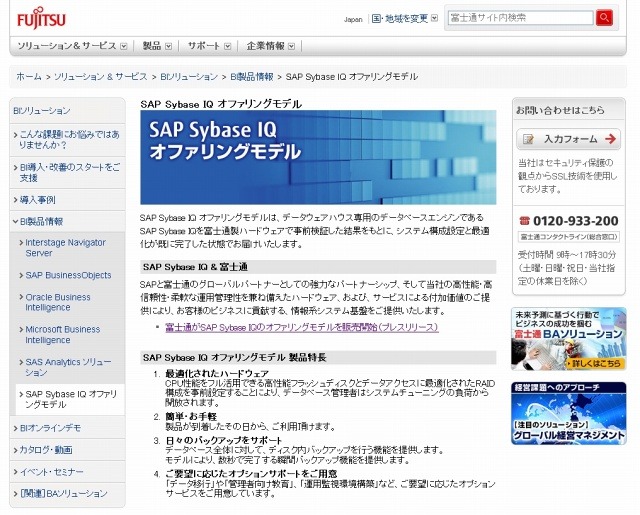
Task: Open the 製品 menu
Action: pyautogui.click(x=152, y=46)
